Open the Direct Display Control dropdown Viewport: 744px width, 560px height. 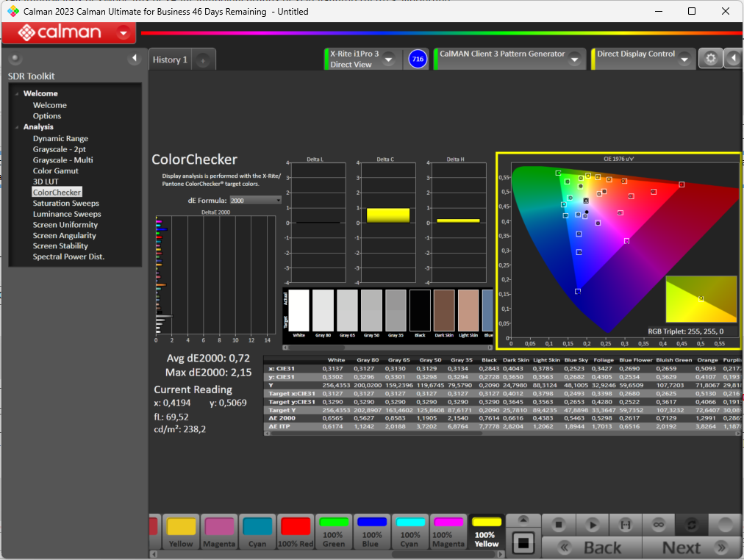pyautogui.click(x=684, y=60)
